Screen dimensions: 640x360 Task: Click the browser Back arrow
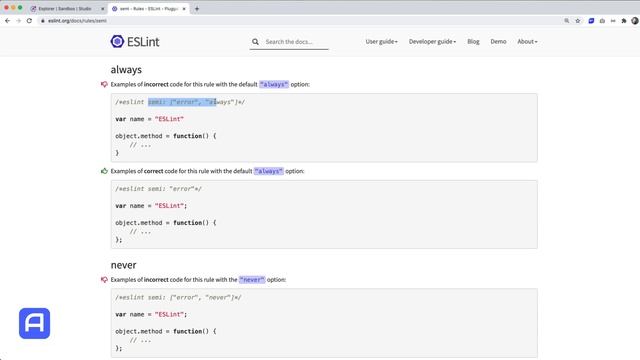click(x=7, y=20)
